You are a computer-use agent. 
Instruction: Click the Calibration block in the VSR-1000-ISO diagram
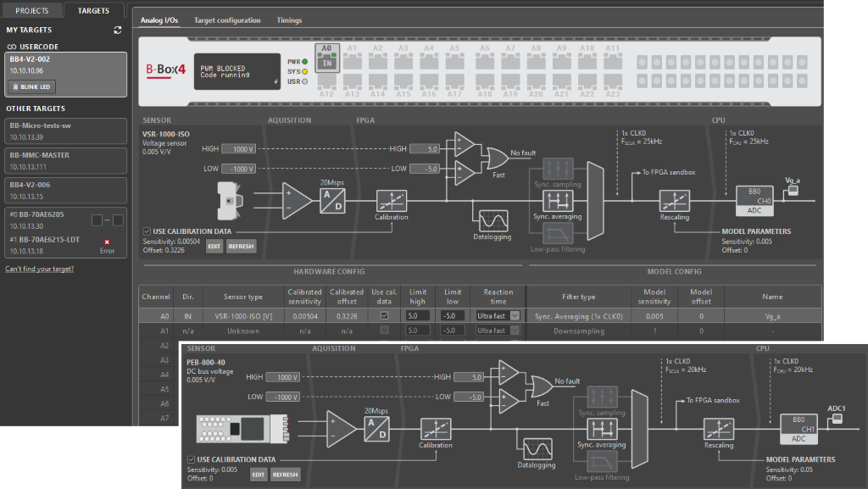(392, 200)
